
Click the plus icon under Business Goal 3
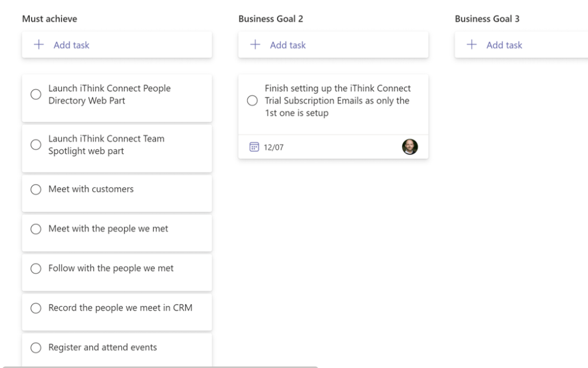[x=472, y=45]
